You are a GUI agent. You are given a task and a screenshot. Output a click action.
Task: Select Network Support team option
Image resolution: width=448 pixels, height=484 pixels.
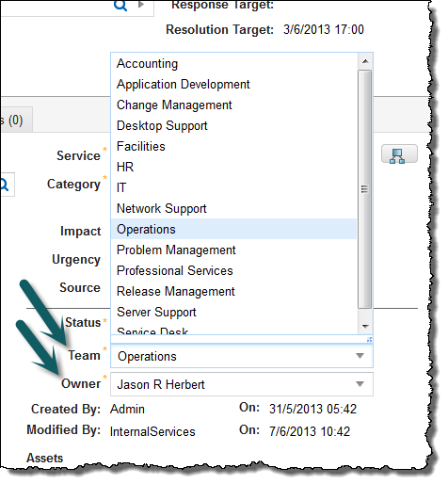pos(233,208)
